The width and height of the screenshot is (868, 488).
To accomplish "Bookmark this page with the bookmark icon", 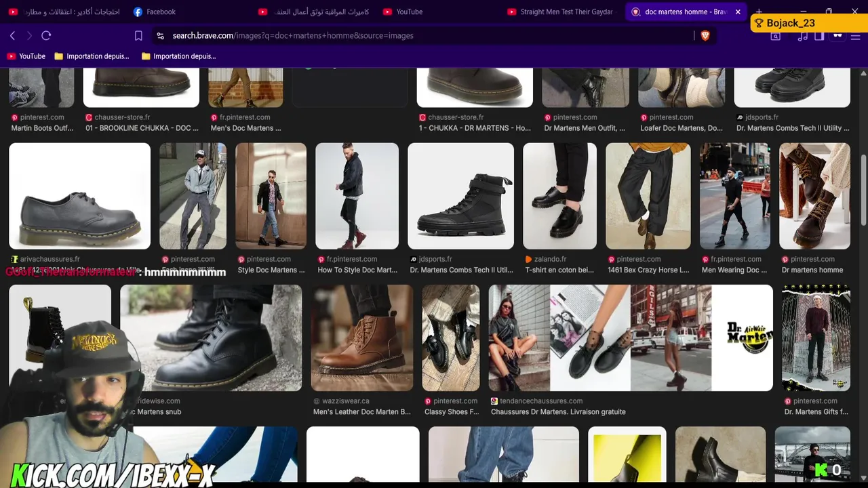I will pyautogui.click(x=138, y=36).
